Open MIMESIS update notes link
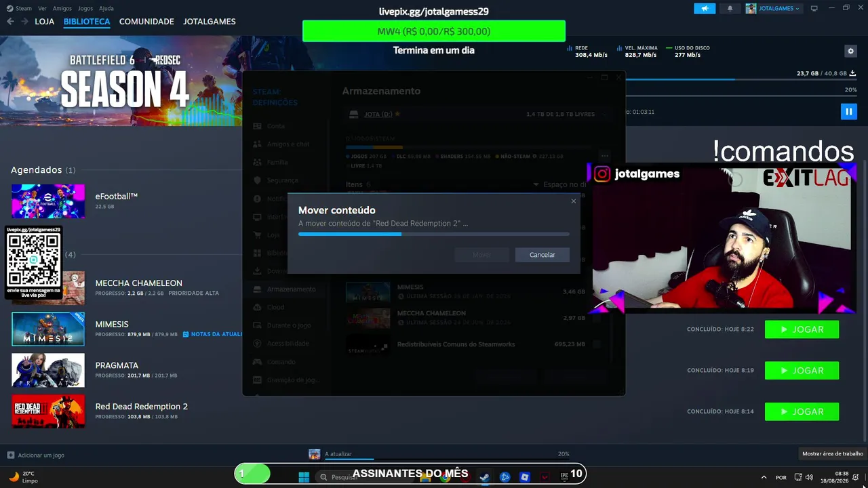The image size is (868, 488). 212,334
